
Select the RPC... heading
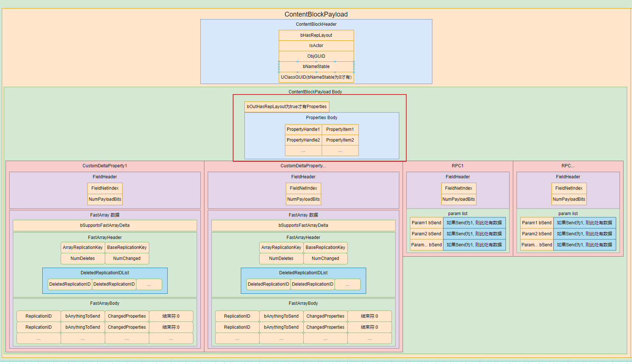click(568, 166)
